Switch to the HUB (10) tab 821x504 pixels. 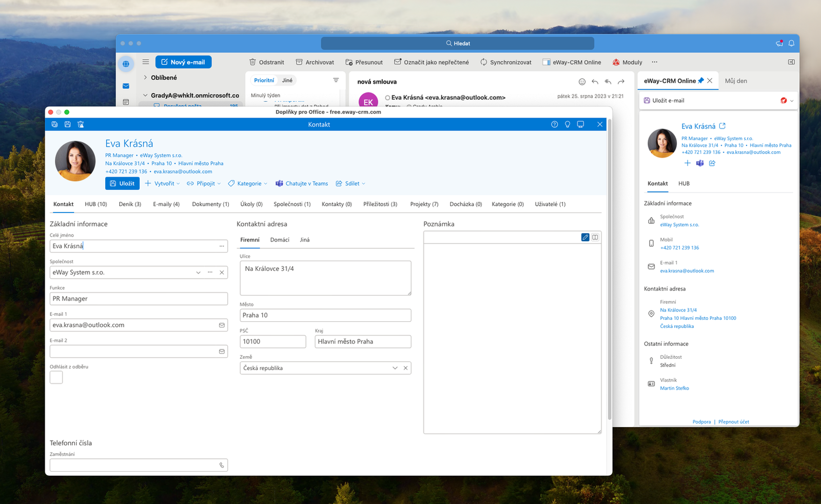pos(96,204)
